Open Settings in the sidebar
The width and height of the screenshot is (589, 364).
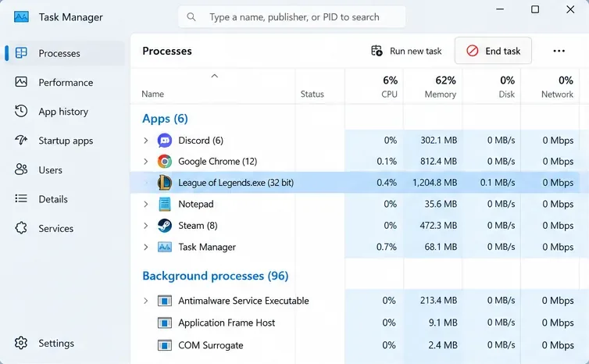tap(65, 343)
